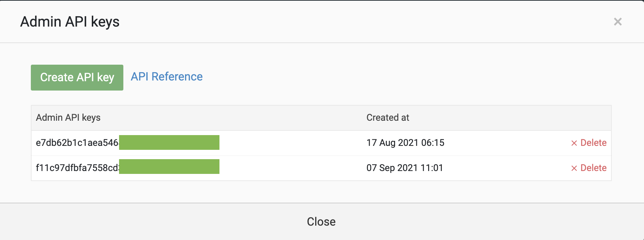Image resolution: width=644 pixels, height=240 pixels.
Task: Click the Created at column header
Action: (387, 117)
